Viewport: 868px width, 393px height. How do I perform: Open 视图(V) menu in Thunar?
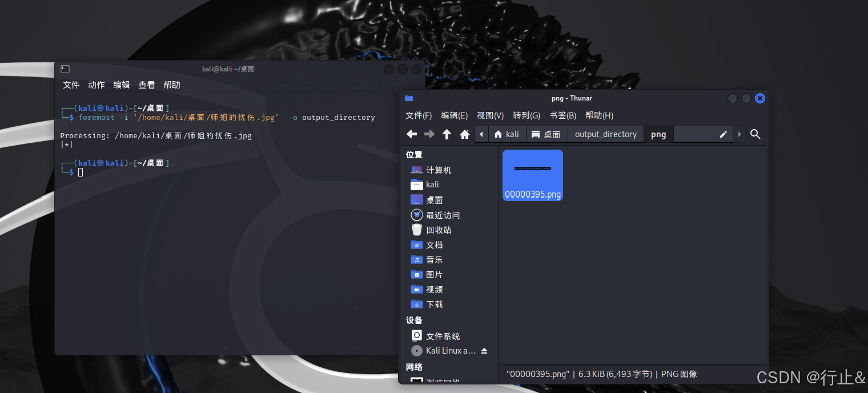point(491,115)
